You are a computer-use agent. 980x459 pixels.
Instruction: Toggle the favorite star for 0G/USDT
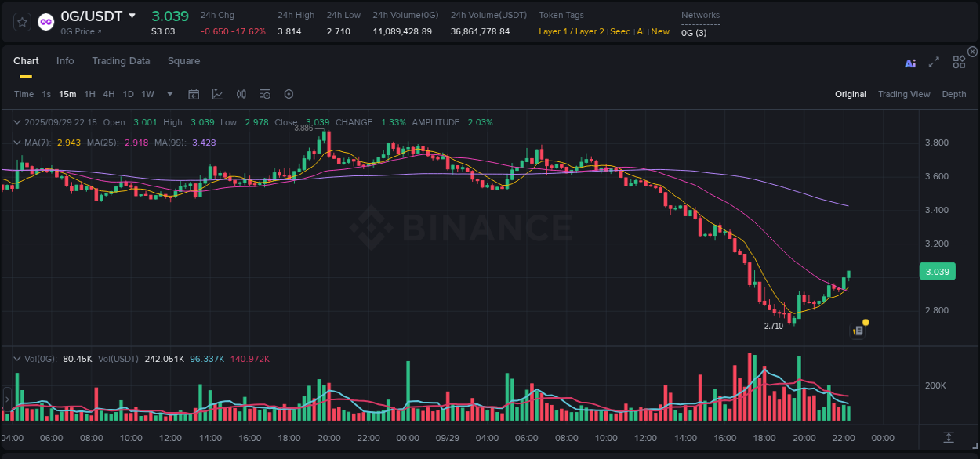(21, 22)
